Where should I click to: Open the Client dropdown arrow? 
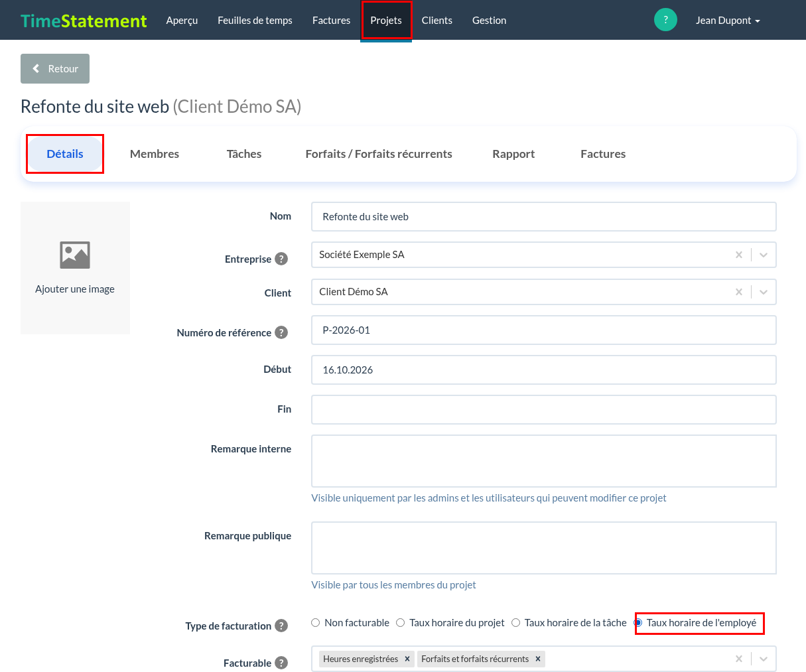click(764, 292)
